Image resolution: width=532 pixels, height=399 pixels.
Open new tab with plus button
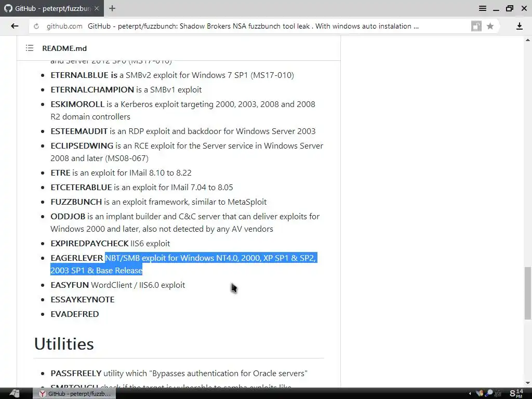pyautogui.click(x=112, y=8)
